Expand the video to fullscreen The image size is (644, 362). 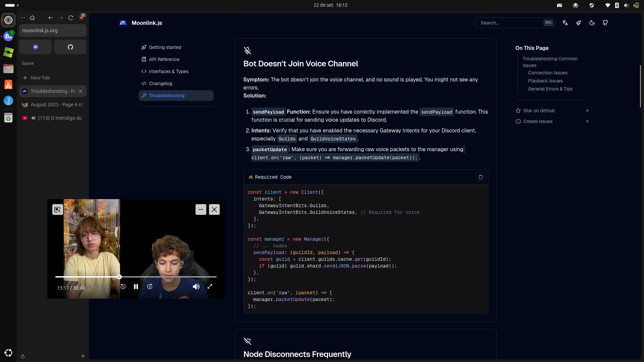[x=210, y=287]
